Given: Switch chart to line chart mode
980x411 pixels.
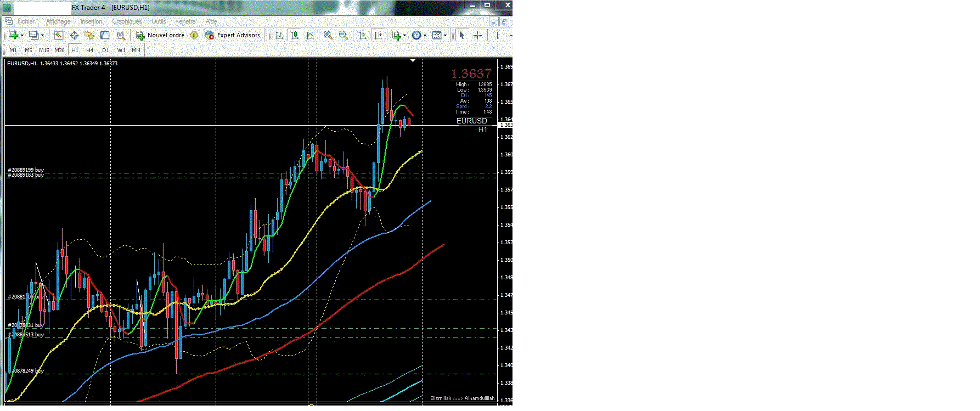Looking at the screenshot, I should [x=310, y=35].
